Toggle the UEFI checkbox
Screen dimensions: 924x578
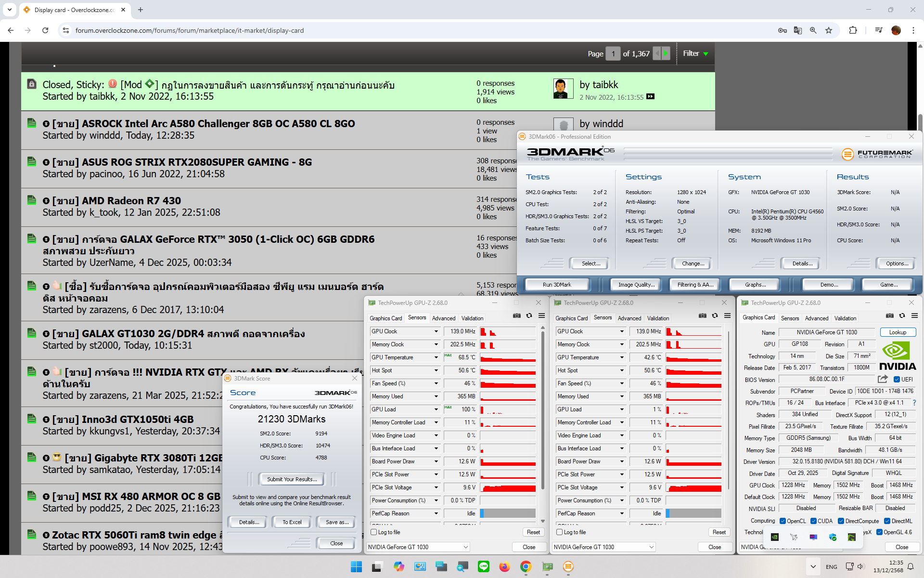[897, 379]
